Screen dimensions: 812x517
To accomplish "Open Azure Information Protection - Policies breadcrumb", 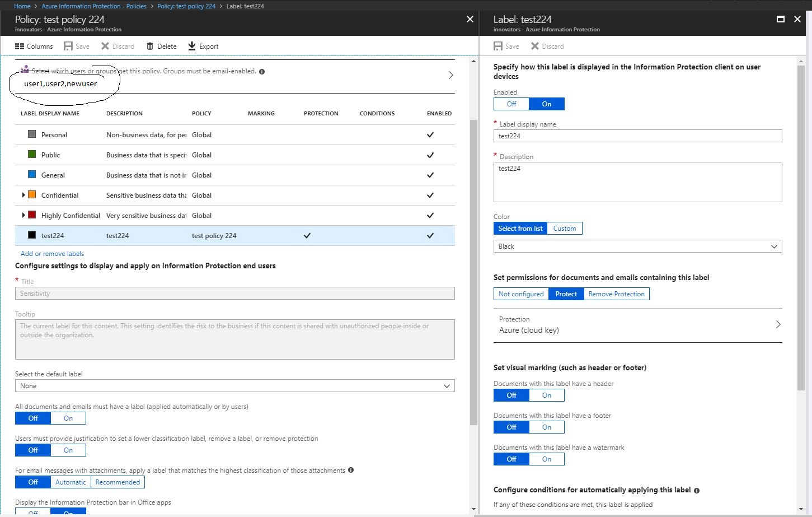I will (x=94, y=6).
